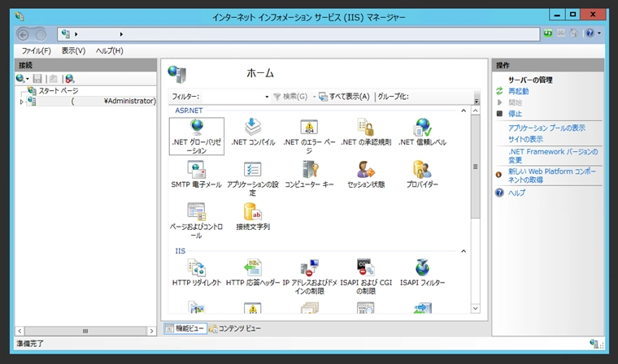
Task: Open the ヘルプ(H) menu
Action: 109,51
